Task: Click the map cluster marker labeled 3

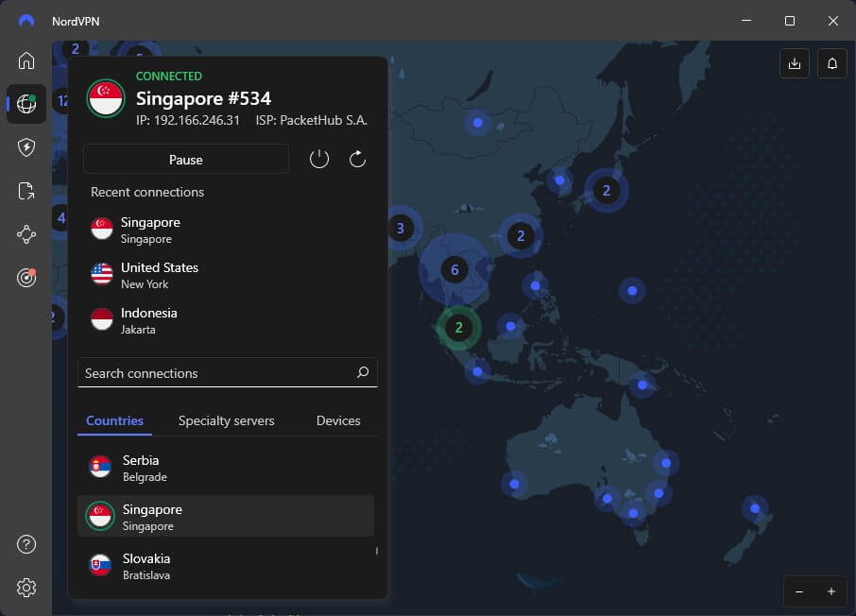Action: (401, 229)
